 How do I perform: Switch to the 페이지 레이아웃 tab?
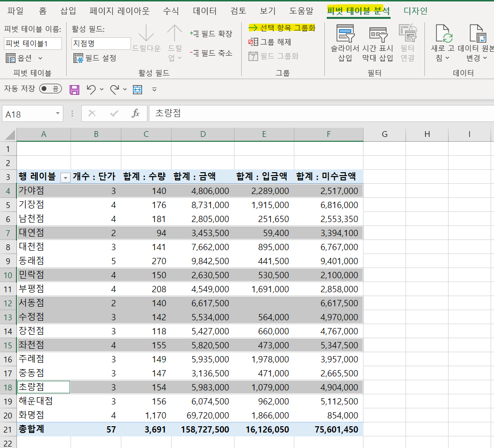coord(119,11)
